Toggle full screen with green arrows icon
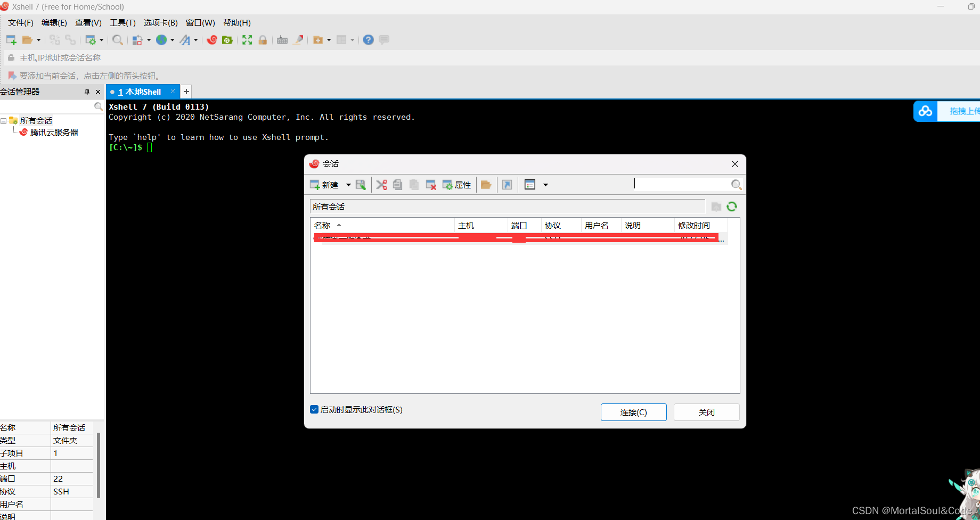The width and height of the screenshot is (980, 520). (x=247, y=40)
